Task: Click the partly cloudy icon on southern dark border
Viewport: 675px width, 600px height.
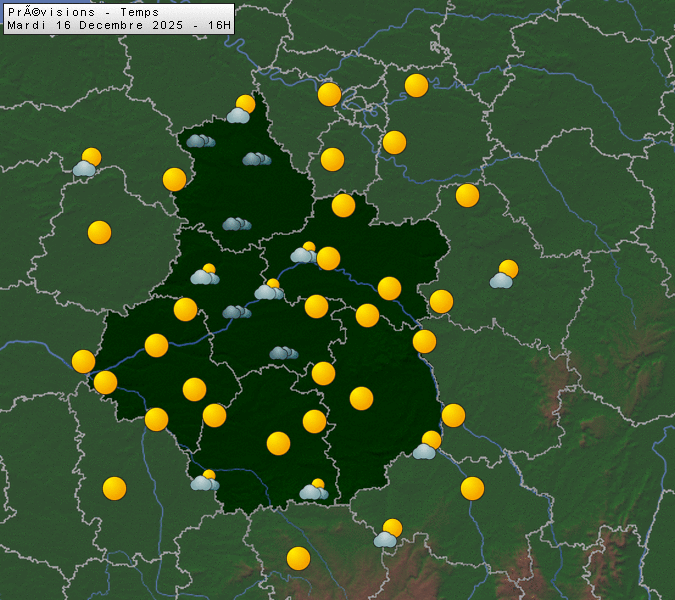Action: 313,489
